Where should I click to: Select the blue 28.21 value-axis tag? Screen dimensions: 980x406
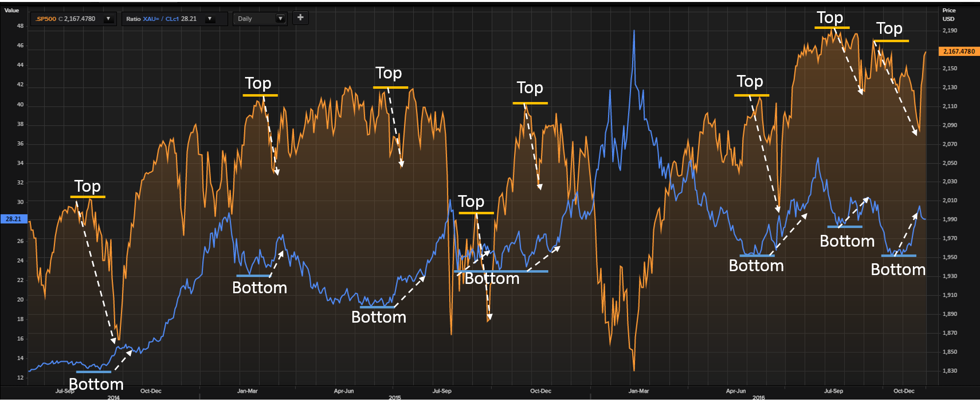point(14,219)
